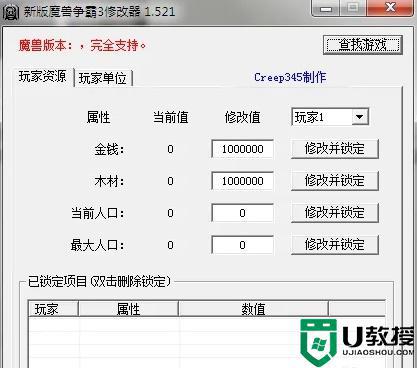Screen dimensions: 417x368
Task: Click the 数值 column header in locked list
Action: [253, 309]
